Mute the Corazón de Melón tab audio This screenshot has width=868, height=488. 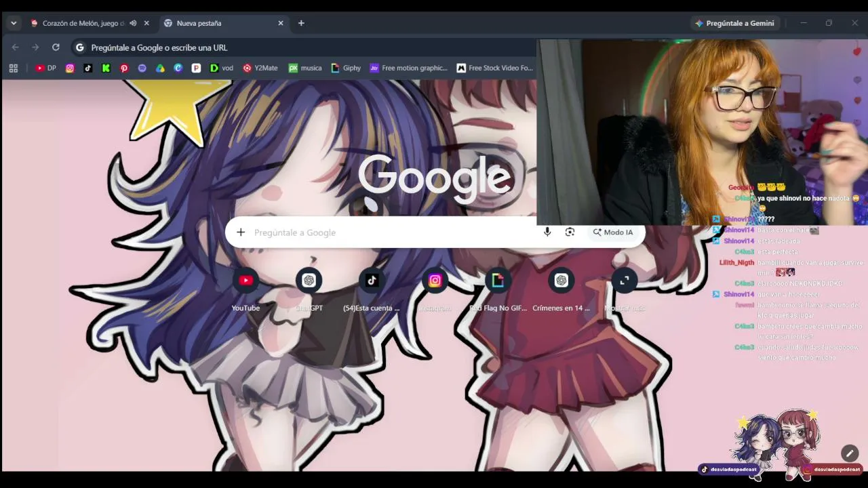133,23
